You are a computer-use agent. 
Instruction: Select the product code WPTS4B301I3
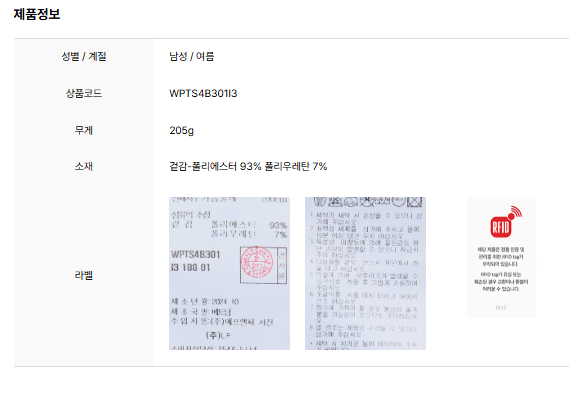click(203, 94)
